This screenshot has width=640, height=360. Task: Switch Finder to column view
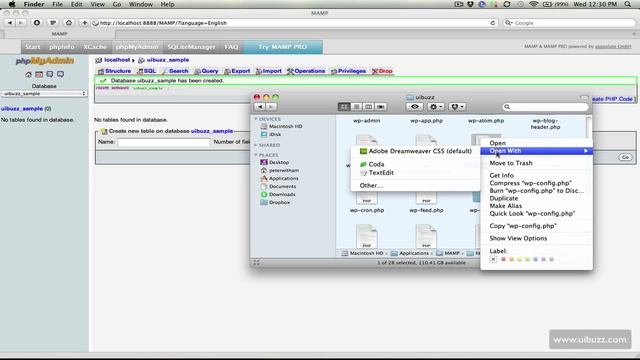(x=368, y=107)
